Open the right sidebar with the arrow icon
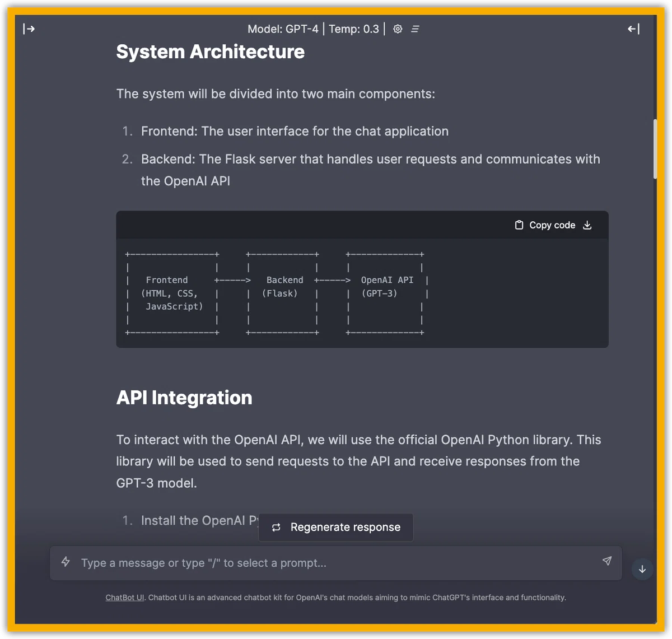 633,29
